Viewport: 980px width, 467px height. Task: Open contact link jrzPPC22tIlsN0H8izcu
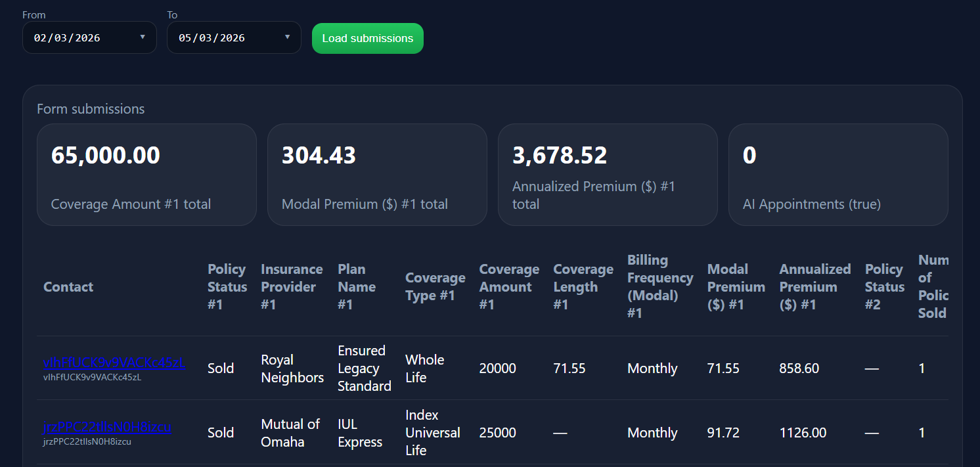point(106,427)
